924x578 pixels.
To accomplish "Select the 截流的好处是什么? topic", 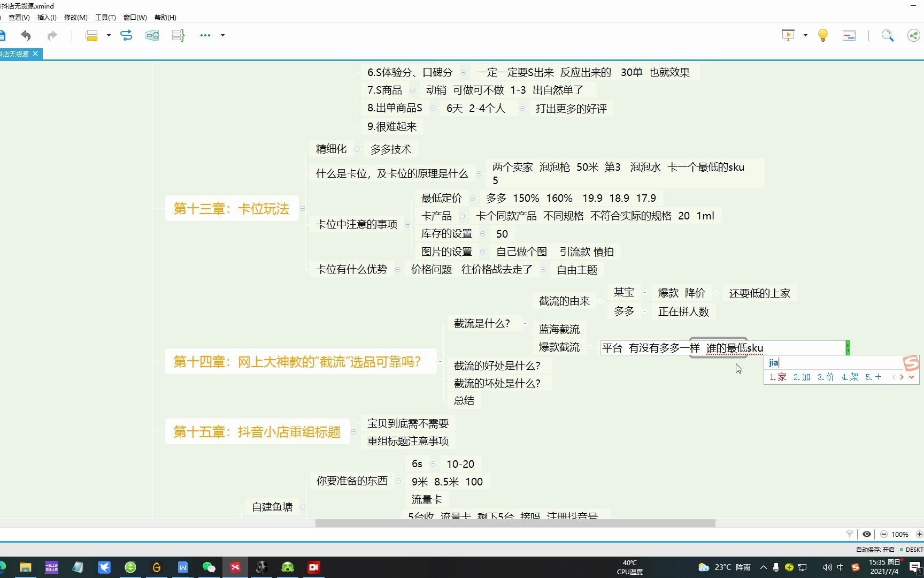I will click(497, 366).
